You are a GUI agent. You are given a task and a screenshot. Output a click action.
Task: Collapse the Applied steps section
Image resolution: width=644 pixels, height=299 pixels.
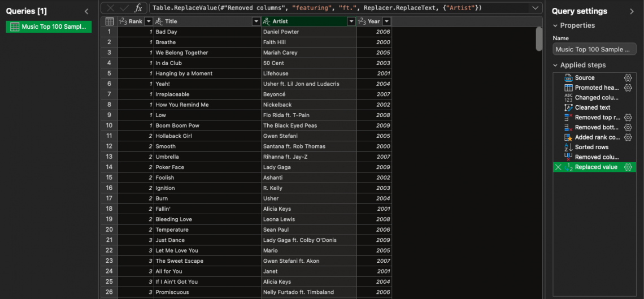point(555,65)
